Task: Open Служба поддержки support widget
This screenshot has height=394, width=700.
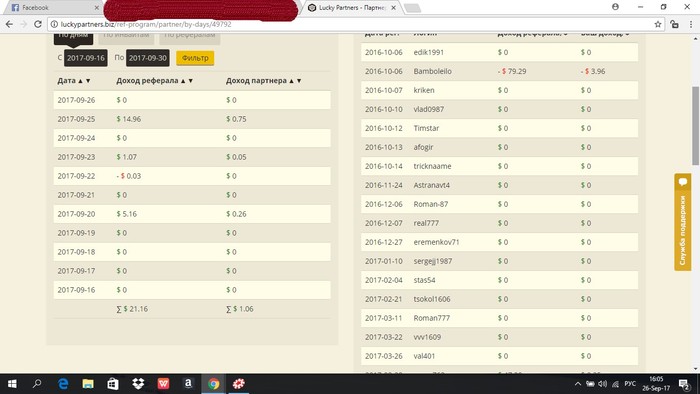Action: click(683, 222)
